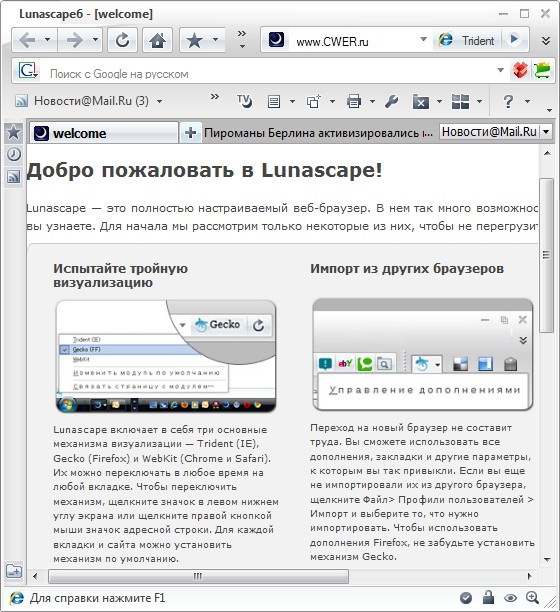
Task: Click the heading Испытайте тройную визуализацию
Action: pyautogui.click(x=121, y=275)
